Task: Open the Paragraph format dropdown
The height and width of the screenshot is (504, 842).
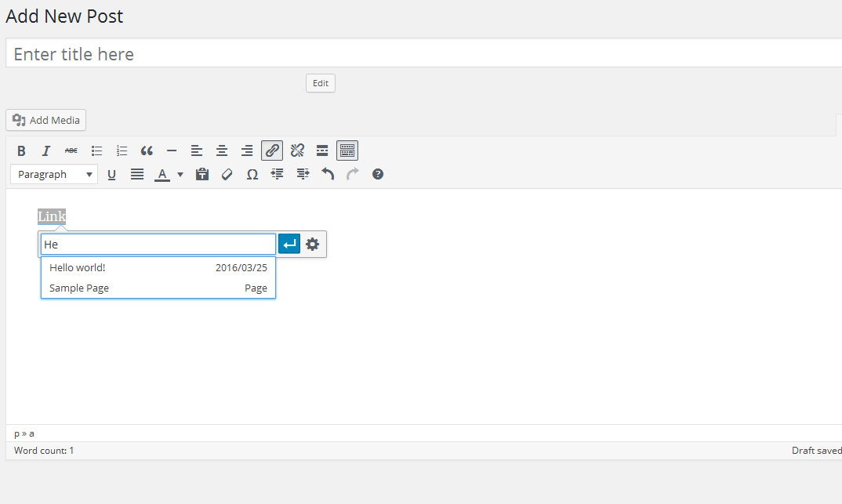Action: pos(54,175)
